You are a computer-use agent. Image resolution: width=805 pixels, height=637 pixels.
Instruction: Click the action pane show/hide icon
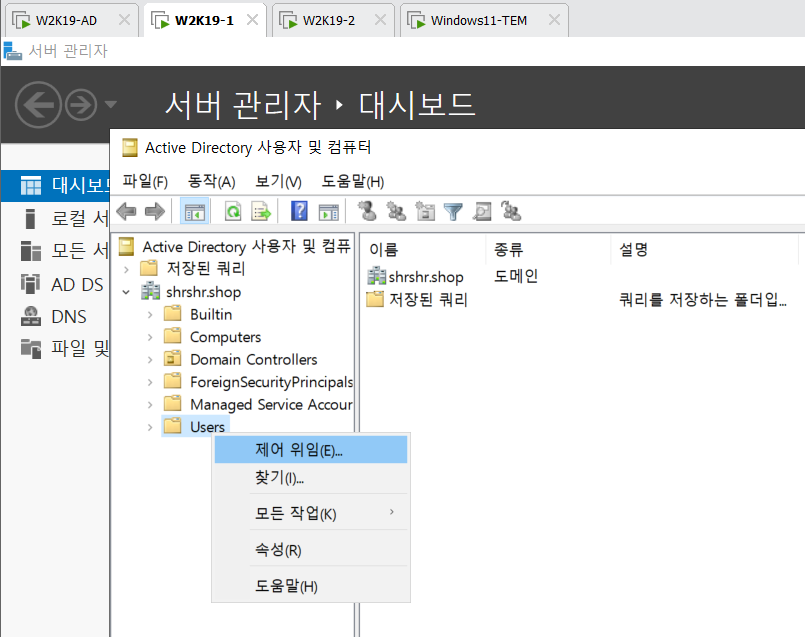[x=329, y=211]
